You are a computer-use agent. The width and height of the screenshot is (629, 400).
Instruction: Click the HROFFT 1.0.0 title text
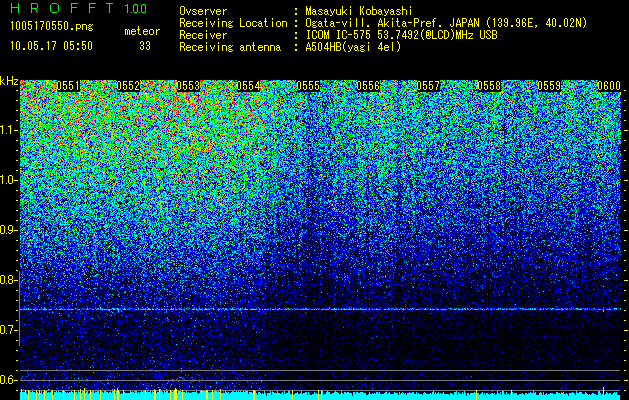coord(78,8)
